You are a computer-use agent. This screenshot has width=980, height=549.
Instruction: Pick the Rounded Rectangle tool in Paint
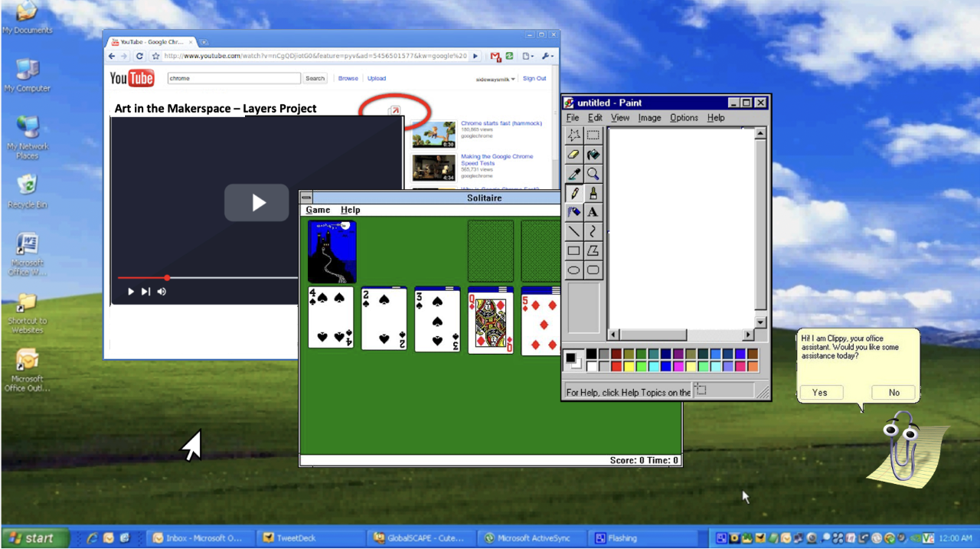point(593,270)
